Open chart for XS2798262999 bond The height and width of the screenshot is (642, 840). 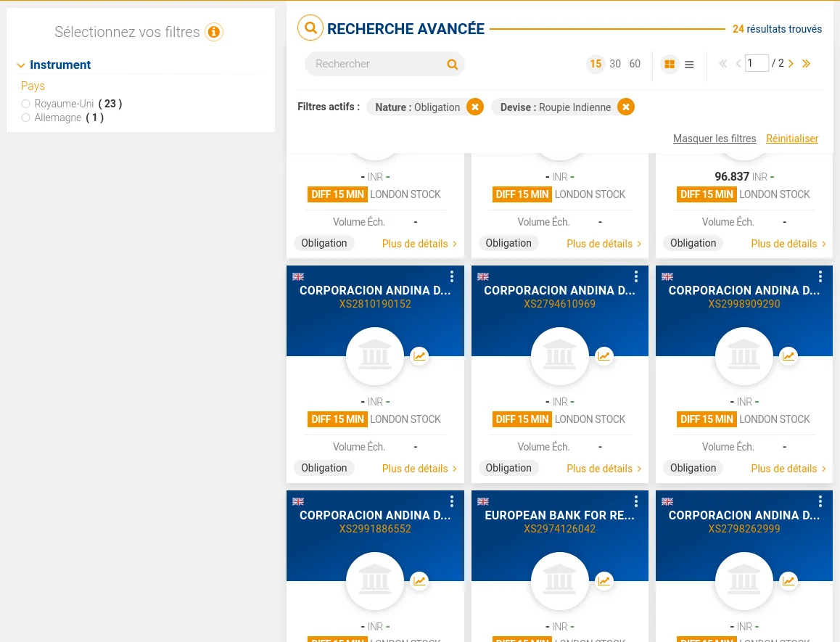tap(788, 581)
